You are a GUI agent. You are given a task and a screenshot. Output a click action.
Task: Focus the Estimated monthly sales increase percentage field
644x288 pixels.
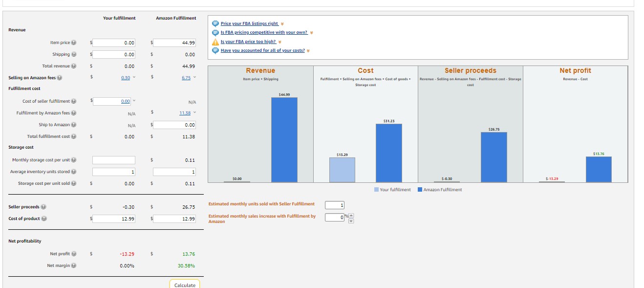coord(335,218)
